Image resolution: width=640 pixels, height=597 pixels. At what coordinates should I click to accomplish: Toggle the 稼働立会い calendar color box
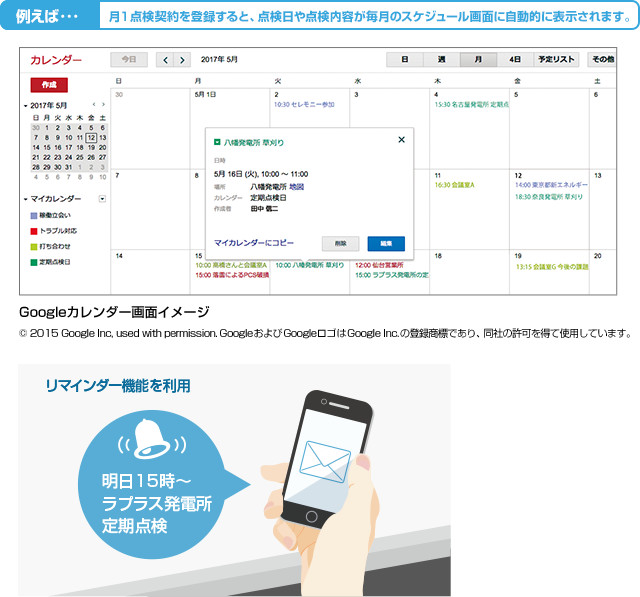point(34,215)
